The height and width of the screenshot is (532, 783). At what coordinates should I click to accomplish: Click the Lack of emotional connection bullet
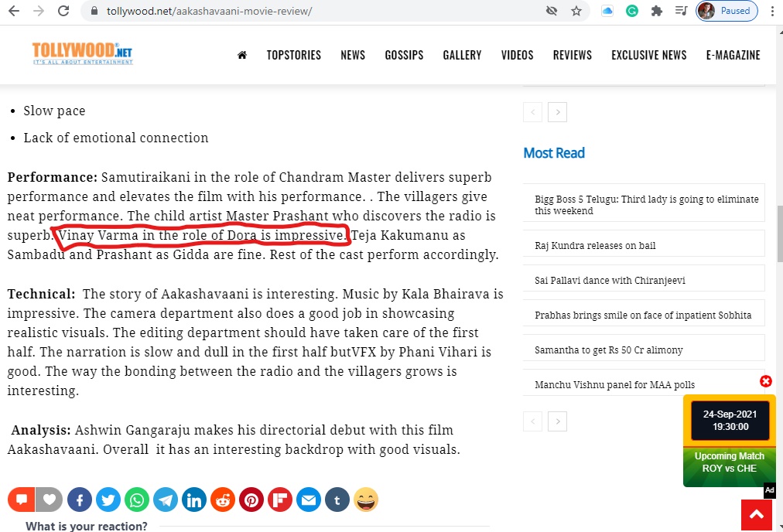point(116,138)
